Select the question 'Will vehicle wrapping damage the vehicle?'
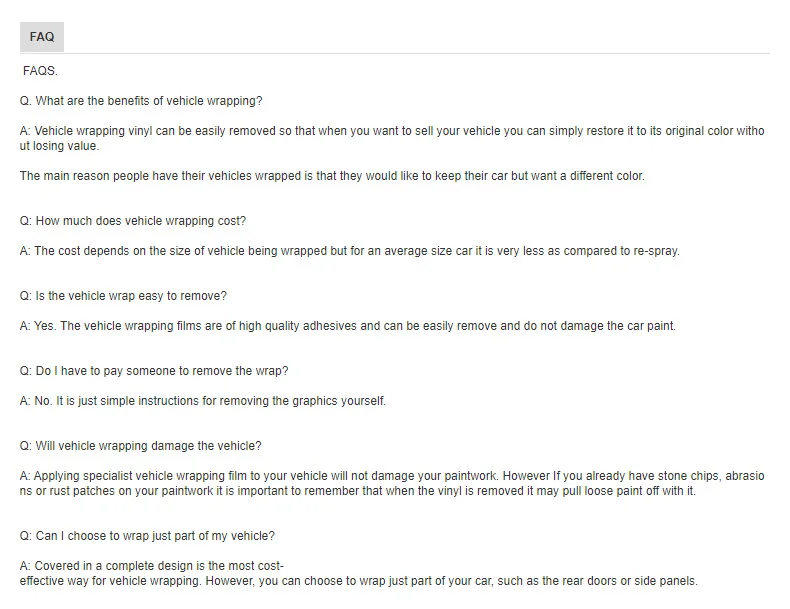Viewport: 790px width, 609px height. (140, 446)
